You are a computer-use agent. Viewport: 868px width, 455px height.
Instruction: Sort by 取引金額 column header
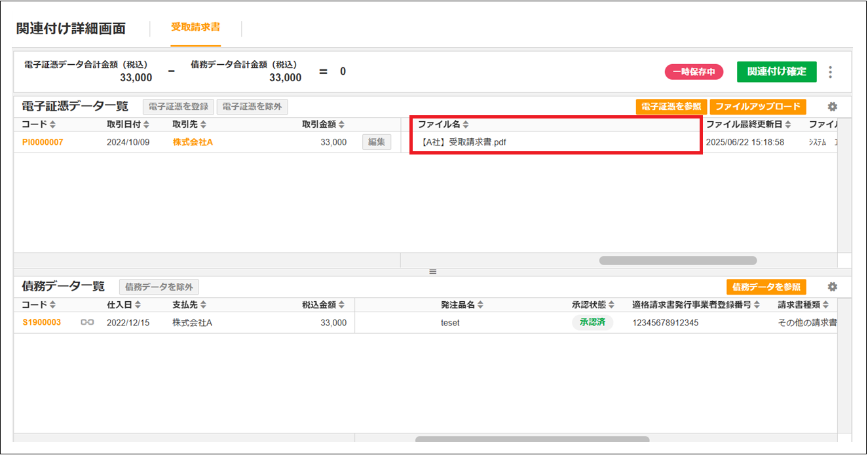click(341, 124)
